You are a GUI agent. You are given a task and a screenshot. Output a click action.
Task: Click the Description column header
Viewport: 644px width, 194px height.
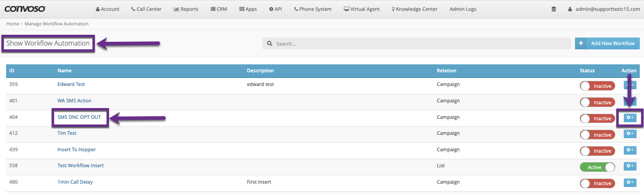(260, 70)
